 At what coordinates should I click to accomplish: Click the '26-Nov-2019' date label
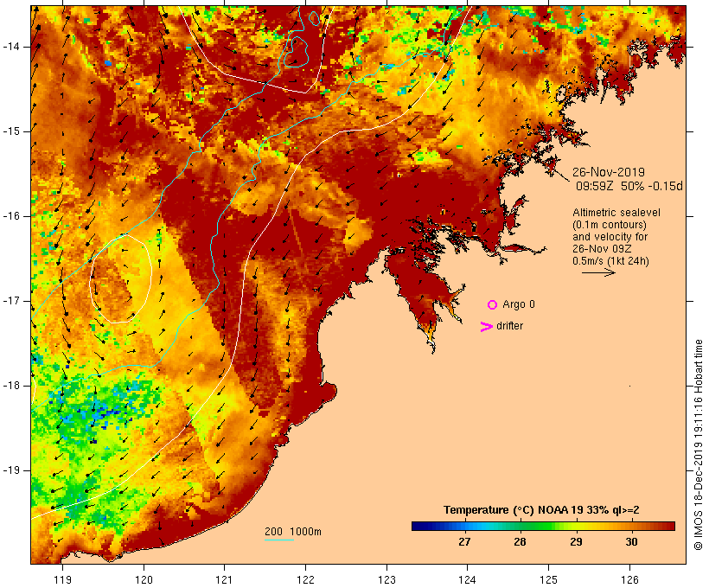[x=609, y=172]
